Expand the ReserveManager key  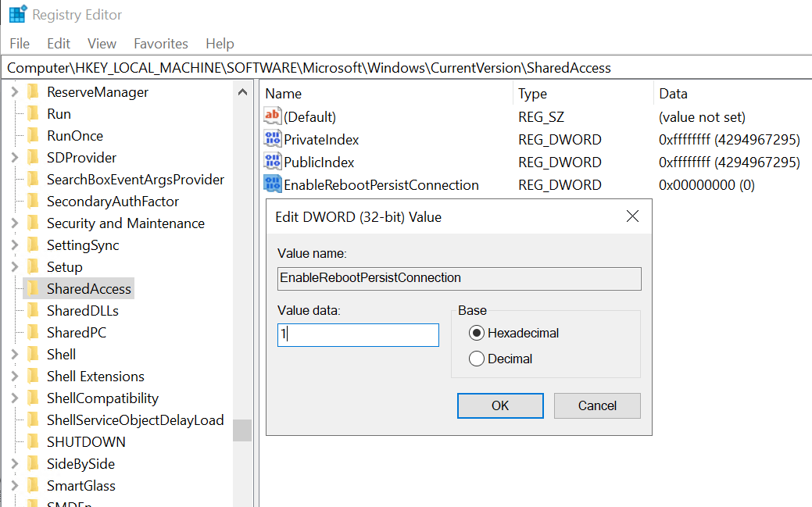[x=15, y=91]
